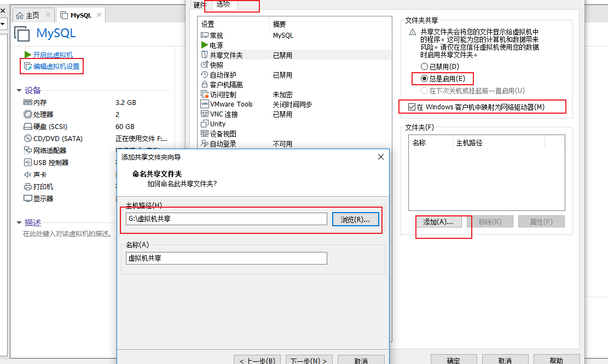Click the MySQL tab VM icon
Screen dimensions: 608x364
click(65, 15)
